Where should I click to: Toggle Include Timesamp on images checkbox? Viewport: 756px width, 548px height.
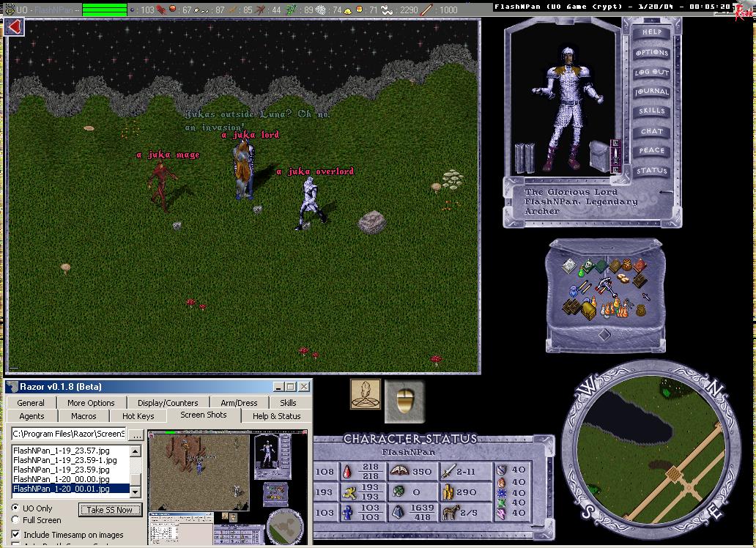point(16,535)
